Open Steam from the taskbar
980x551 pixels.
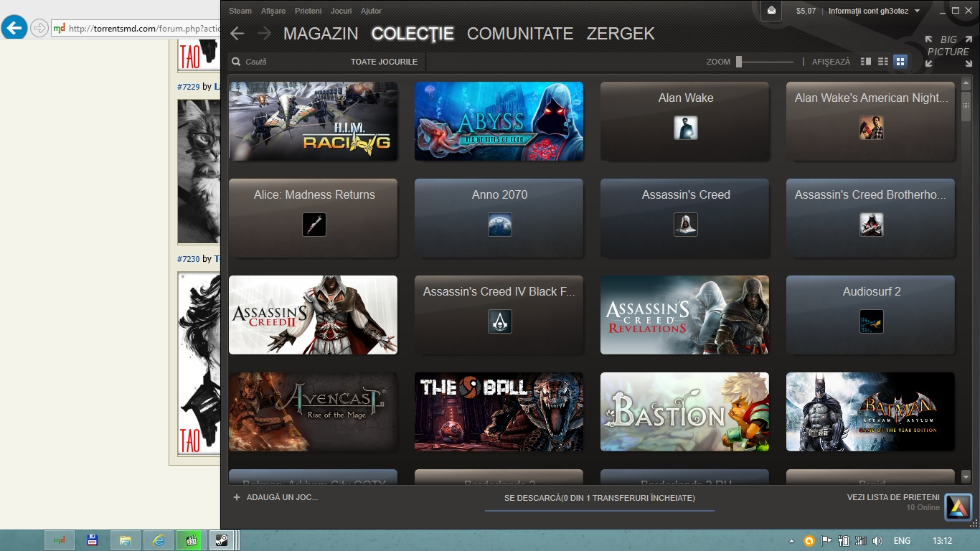tap(222, 540)
